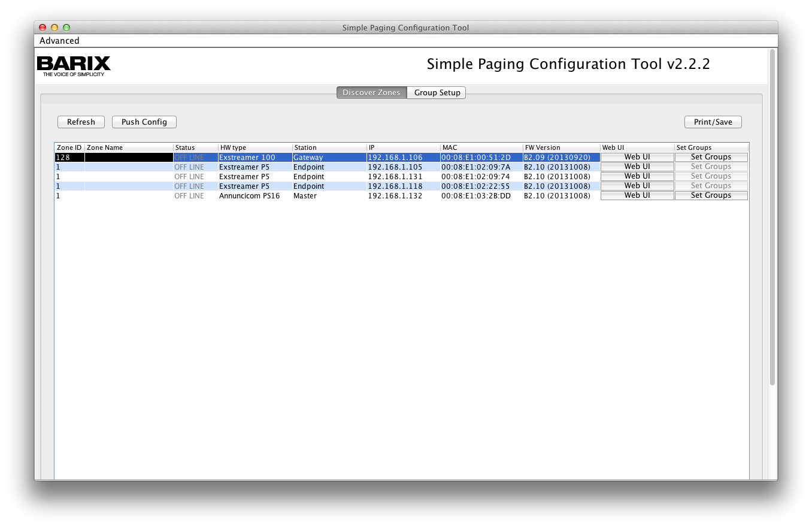Click the Zone Name cell of the Gateway row

click(128, 158)
